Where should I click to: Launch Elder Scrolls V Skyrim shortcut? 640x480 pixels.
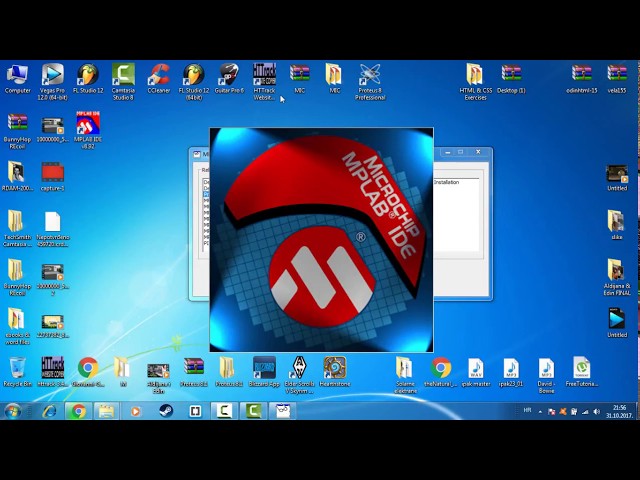(x=300, y=375)
